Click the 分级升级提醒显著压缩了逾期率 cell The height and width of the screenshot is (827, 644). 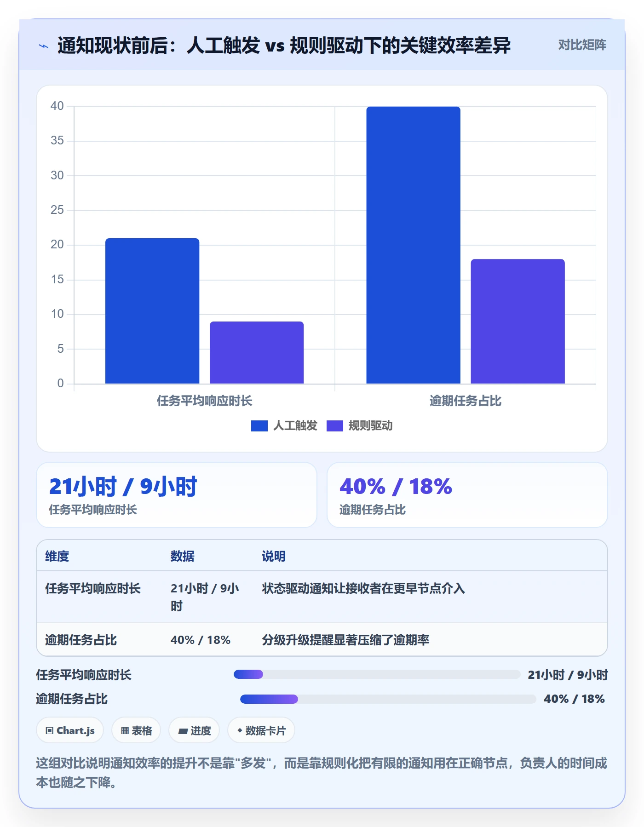345,640
